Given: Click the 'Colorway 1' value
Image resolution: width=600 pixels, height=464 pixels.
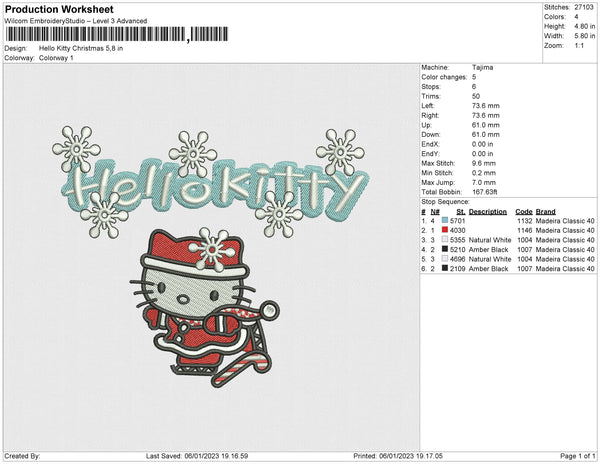Looking at the screenshot, I should click(x=56, y=58).
